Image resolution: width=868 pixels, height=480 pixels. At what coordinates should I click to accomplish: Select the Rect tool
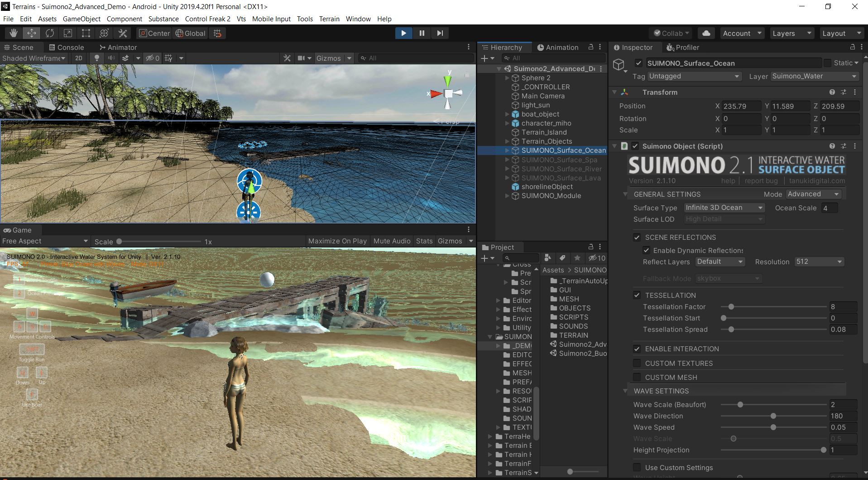click(86, 33)
